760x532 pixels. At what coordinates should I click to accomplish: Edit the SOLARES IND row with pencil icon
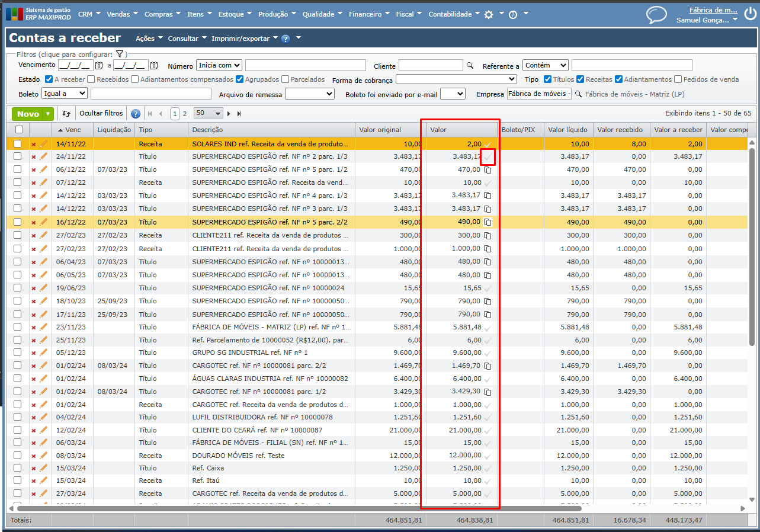(43, 144)
